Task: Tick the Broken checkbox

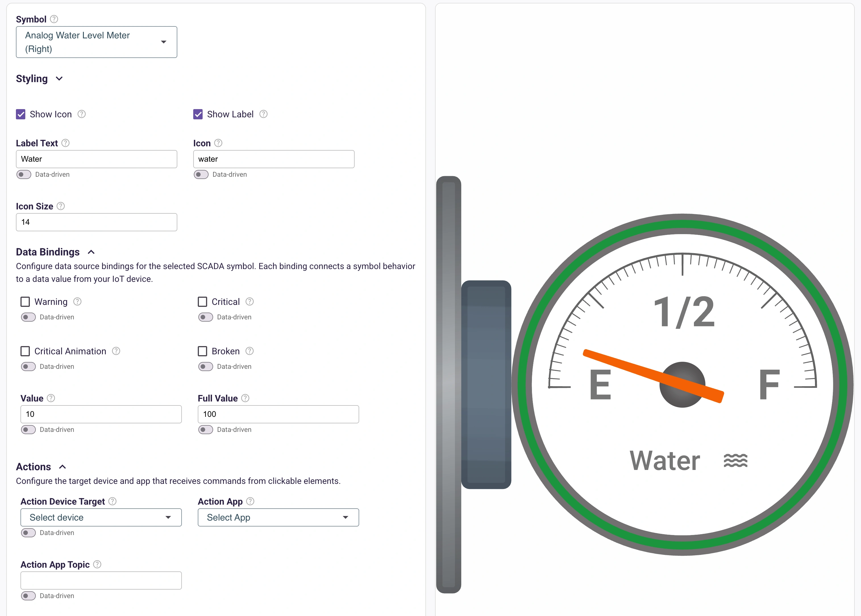Action: (203, 351)
